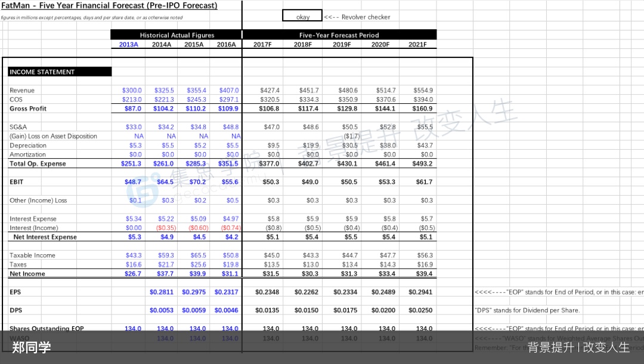644x364 pixels.
Task: Click 2020F Gross Profit cell showing $144.1
Action: coord(385,109)
